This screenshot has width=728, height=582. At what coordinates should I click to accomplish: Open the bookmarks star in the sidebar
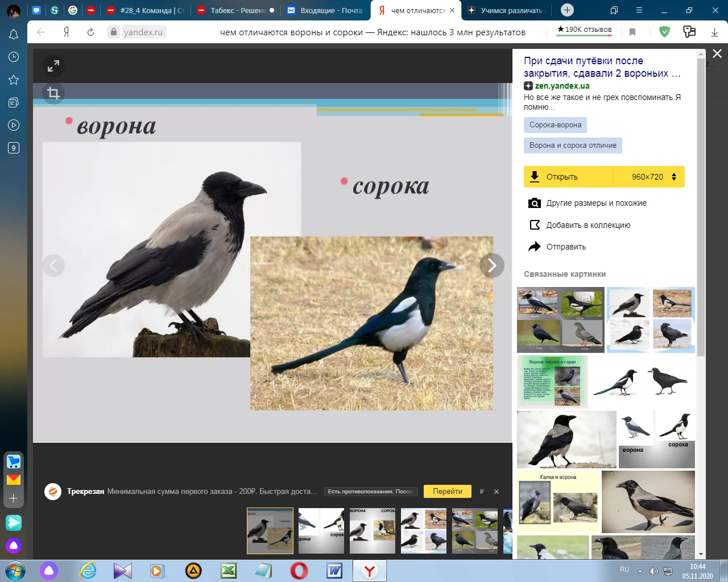[13, 80]
